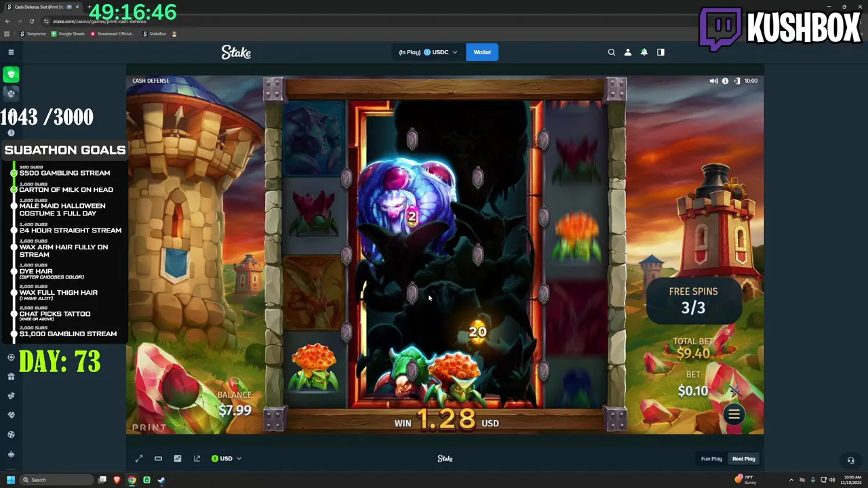868x488 pixels.
Task: Open the weather widget showing Sunny
Action: coord(746,479)
